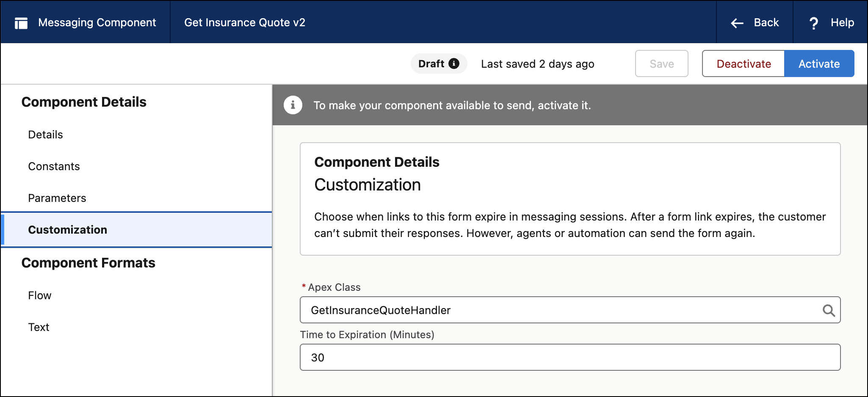Click the Save button
This screenshot has height=397, width=868.
point(661,63)
